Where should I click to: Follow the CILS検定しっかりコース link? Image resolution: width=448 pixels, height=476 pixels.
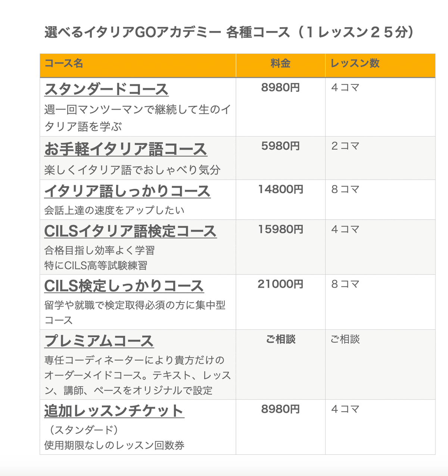pyautogui.click(x=124, y=286)
